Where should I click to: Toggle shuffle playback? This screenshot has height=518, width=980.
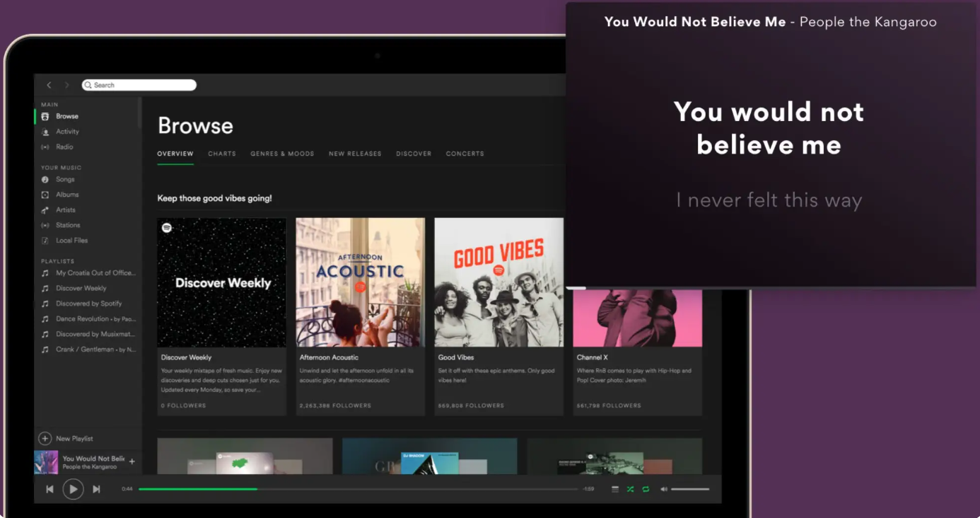(630, 489)
